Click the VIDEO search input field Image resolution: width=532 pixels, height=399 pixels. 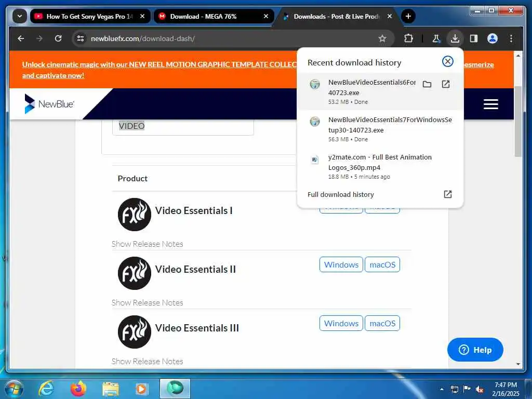coord(183,127)
